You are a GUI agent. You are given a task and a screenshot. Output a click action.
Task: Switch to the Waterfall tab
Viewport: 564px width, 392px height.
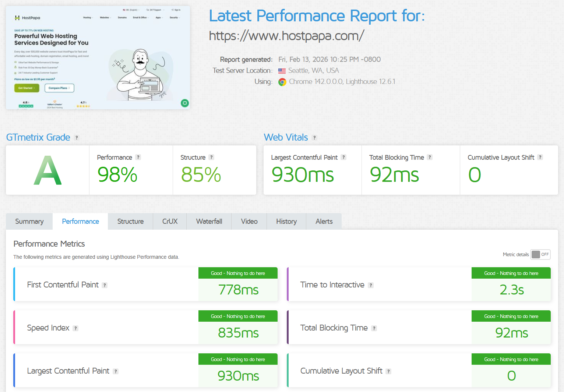[209, 221]
